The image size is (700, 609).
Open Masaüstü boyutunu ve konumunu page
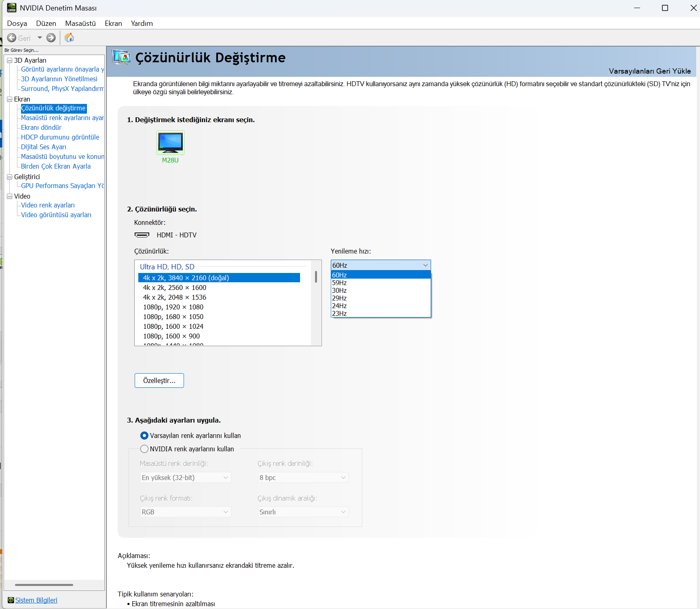point(62,157)
